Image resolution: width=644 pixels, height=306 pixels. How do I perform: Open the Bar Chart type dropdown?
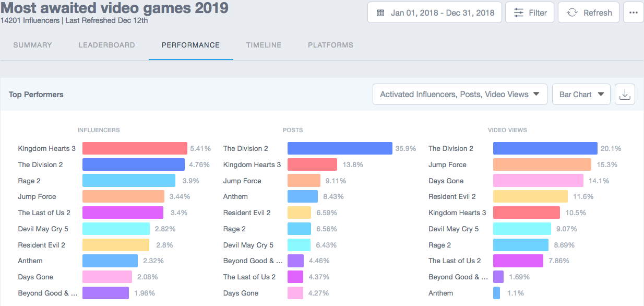[581, 95]
